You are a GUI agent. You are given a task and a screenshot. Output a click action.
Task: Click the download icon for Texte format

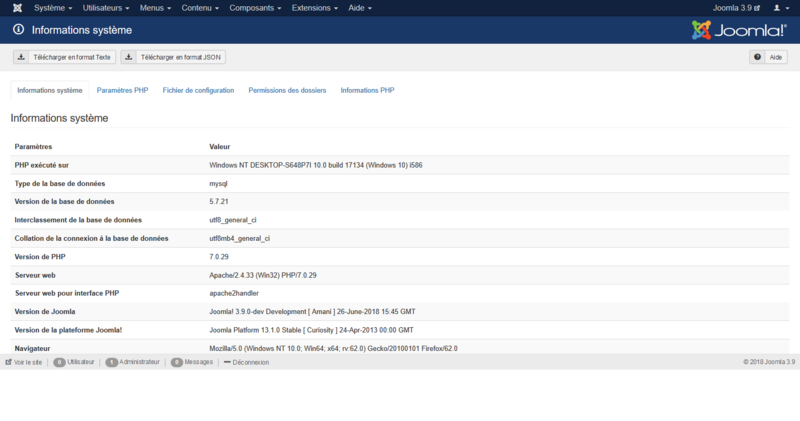21,57
